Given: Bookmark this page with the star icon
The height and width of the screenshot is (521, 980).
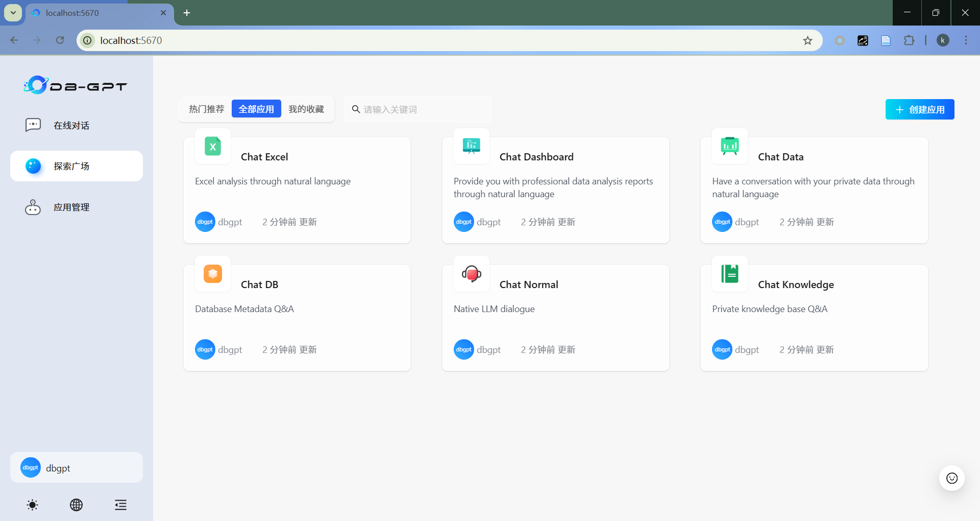Looking at the screenshot, I should point(807,40).
